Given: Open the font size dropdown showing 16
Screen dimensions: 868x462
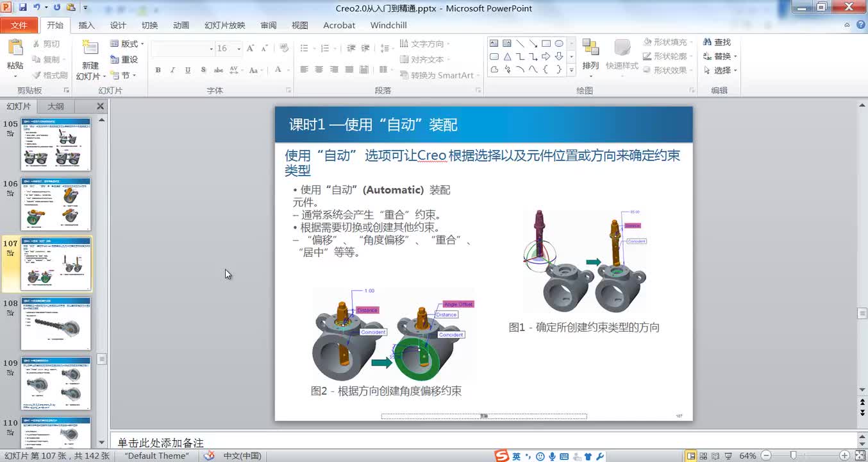Looking at the screenshot, I should tap(238, 49).
